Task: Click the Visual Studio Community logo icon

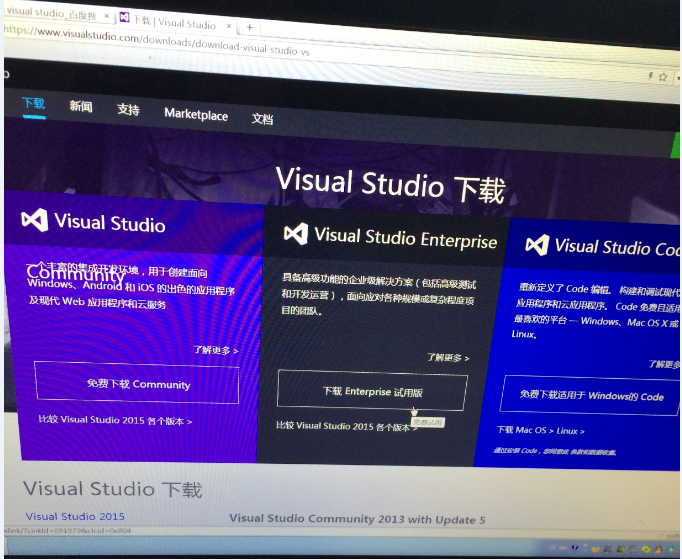Action: coord(34,220)
